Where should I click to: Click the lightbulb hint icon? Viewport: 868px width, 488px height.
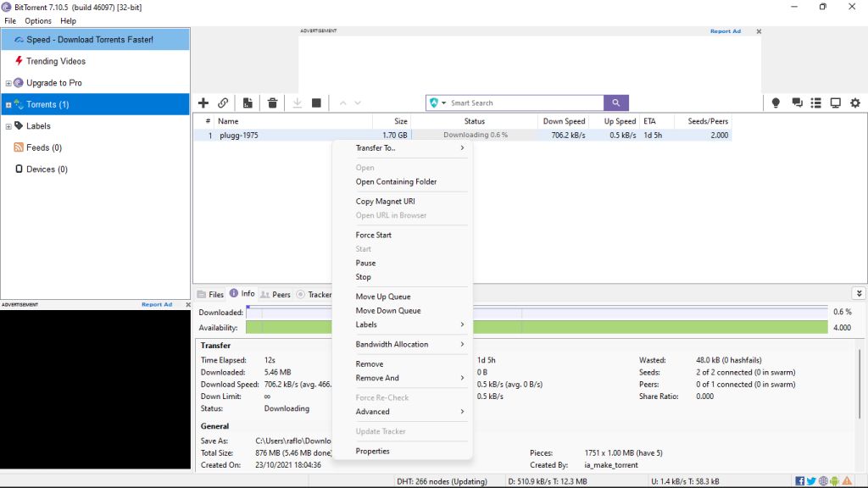(x=775, y=103)
